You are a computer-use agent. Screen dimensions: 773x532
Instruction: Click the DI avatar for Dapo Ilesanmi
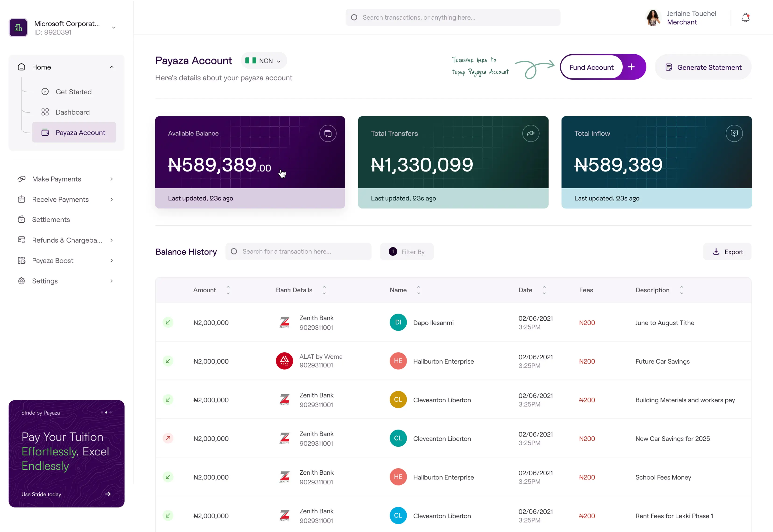pos(398,322)
